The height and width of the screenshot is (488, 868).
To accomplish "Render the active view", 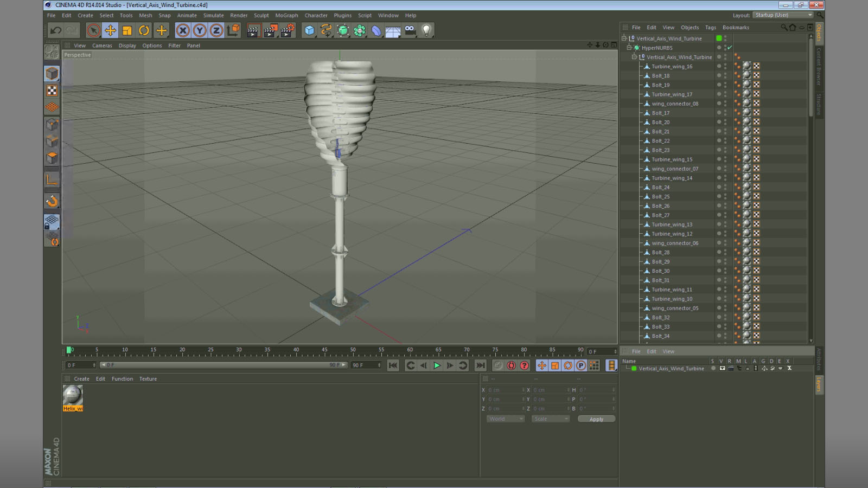I will pos(253,30).
